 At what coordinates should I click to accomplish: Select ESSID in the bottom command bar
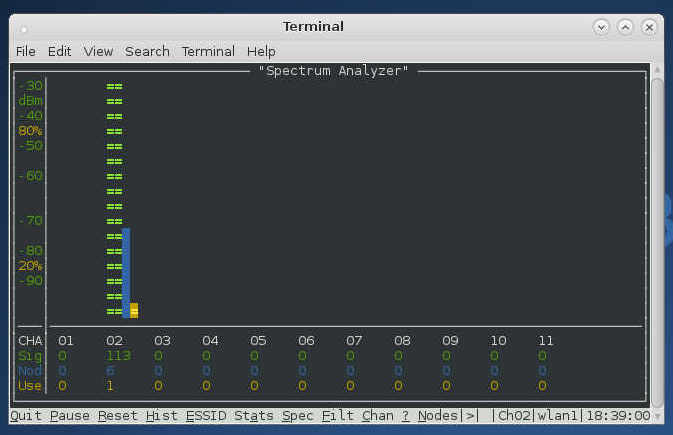206,416
